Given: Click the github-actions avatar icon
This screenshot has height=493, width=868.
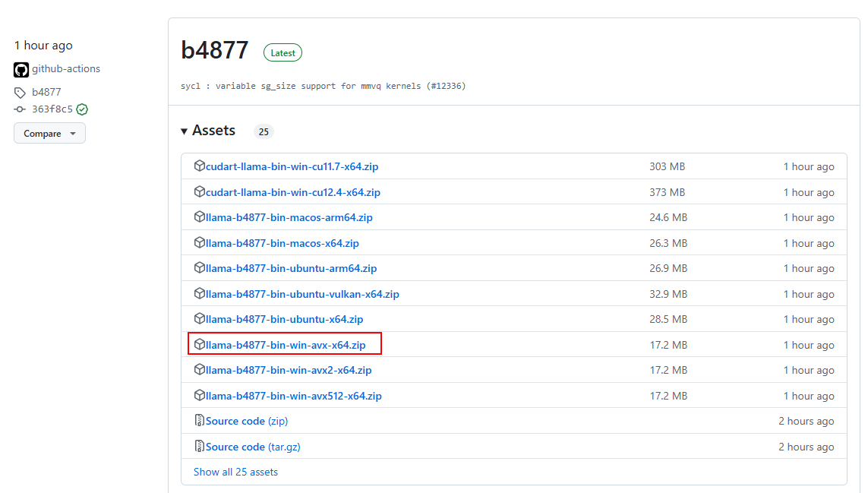Looking at the screenshot, I should tap(21, 70).
